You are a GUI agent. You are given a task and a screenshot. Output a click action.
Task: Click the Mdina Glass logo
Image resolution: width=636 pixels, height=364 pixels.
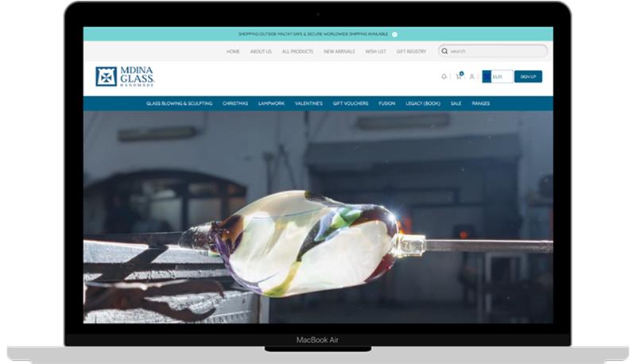[125, 76]
